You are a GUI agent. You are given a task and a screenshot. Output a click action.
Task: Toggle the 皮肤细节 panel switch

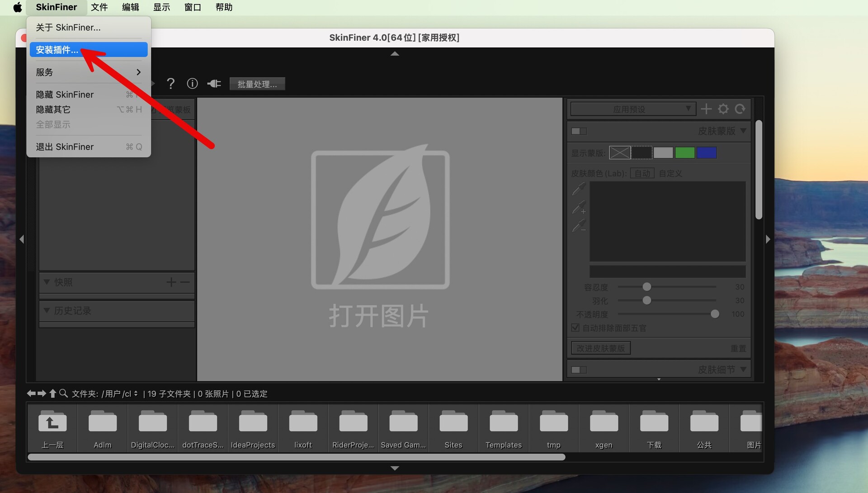click(579, 370)
